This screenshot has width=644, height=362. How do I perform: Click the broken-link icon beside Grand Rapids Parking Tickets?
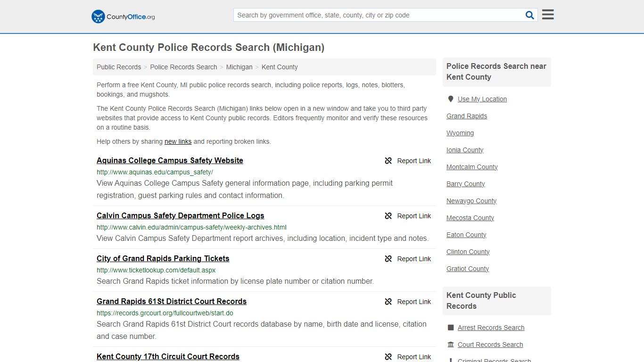point(388,259)
